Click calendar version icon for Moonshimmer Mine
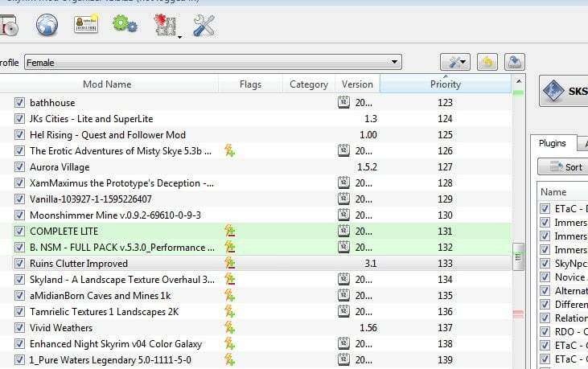Viewport: 588px width, 369px height. (x=343, y=215)
